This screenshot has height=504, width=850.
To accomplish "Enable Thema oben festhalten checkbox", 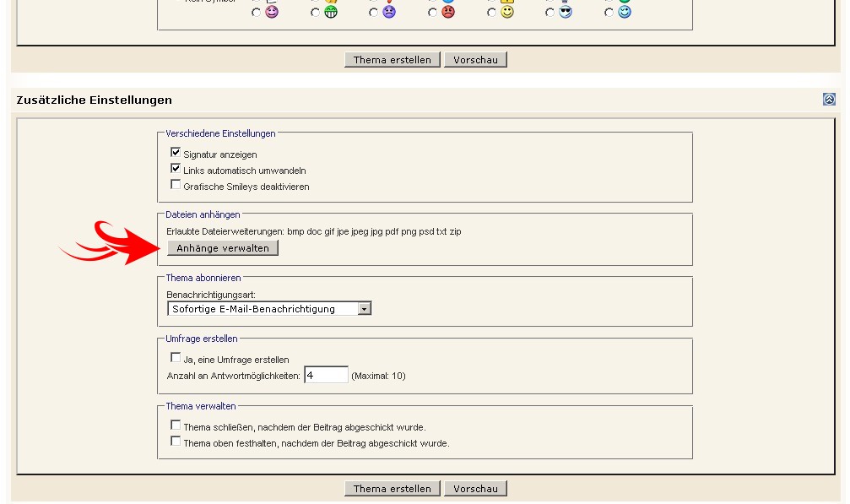I will click(x=176, y=442).
